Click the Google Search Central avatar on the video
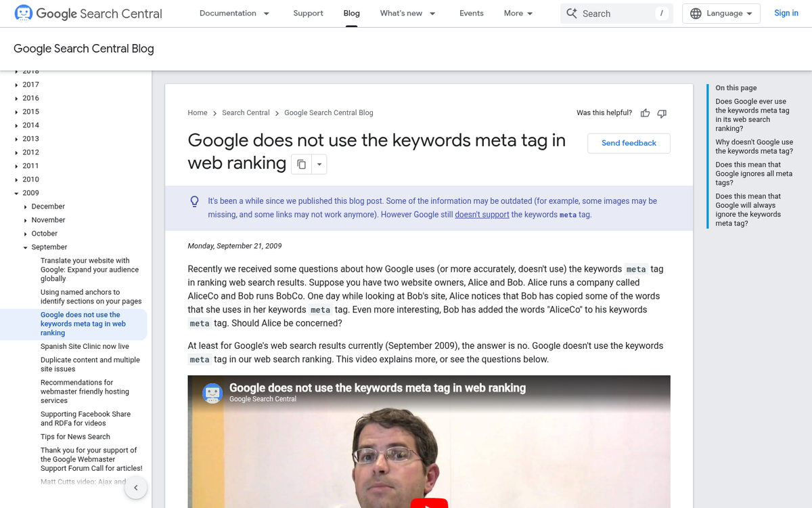Viewport: 812px width, 508px height. 212,393
